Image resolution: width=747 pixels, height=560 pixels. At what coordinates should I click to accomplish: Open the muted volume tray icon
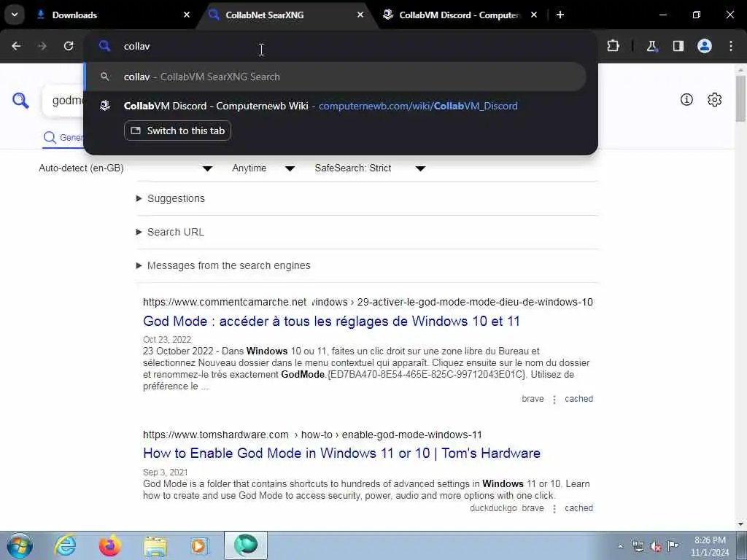tap(656, 547)
